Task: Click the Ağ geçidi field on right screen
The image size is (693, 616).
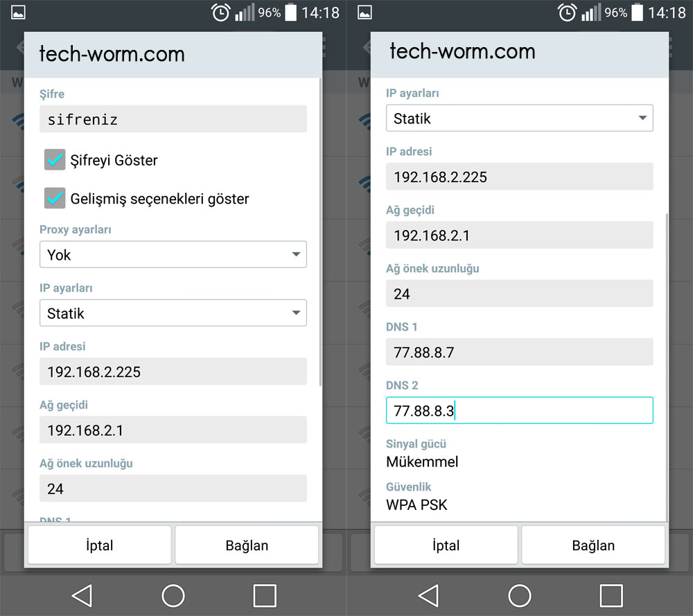Action: [x=519, y=236]
